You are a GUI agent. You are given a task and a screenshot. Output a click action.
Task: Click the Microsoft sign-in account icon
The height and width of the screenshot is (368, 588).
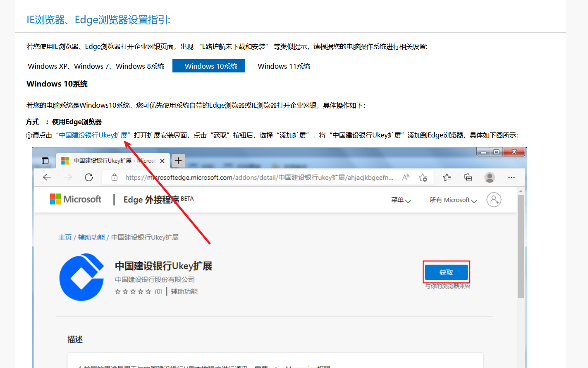click(494, 200)
